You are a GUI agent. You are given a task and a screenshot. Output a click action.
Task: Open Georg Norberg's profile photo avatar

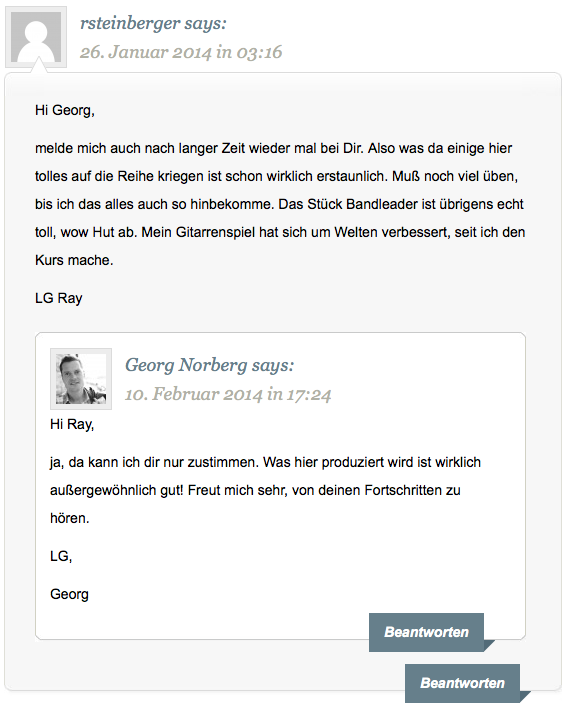[x=81, y=379]
